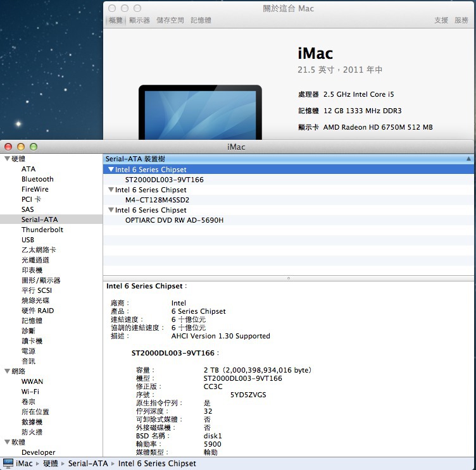476x470 pixels.
Task: Click the 2 TB capacity value
Action: [x=258, y=370]
